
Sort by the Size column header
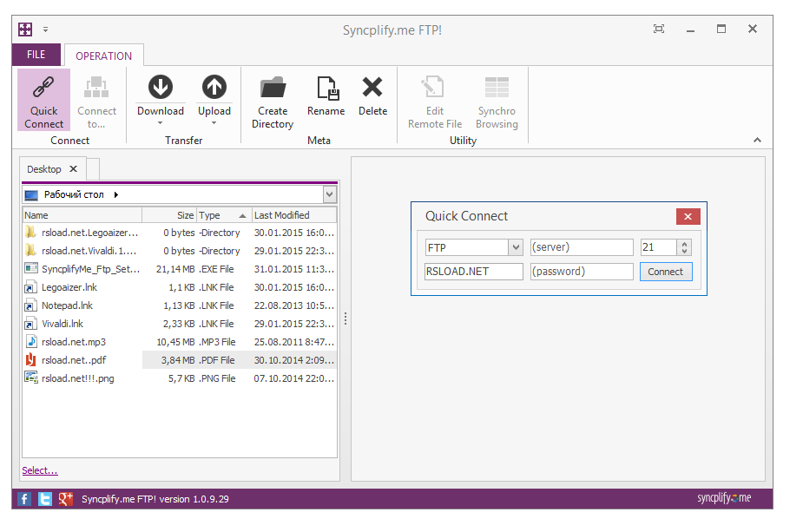coord(169,215)
